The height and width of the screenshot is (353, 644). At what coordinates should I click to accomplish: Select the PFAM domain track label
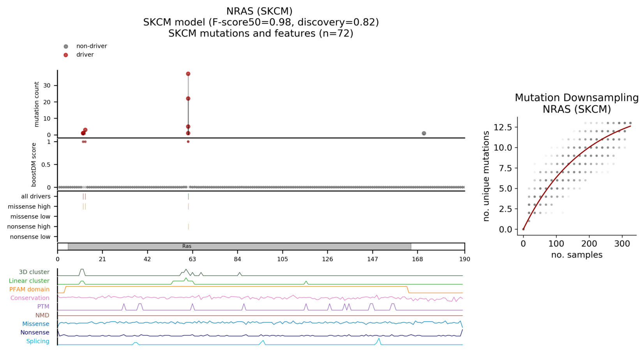tap(29, 289)
